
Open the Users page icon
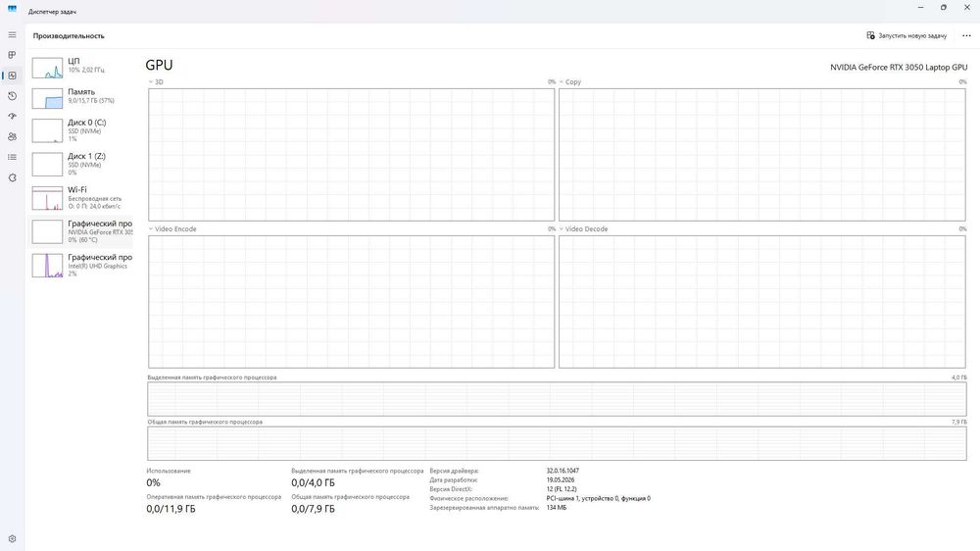pyautogui.click(x=12, y=137)
